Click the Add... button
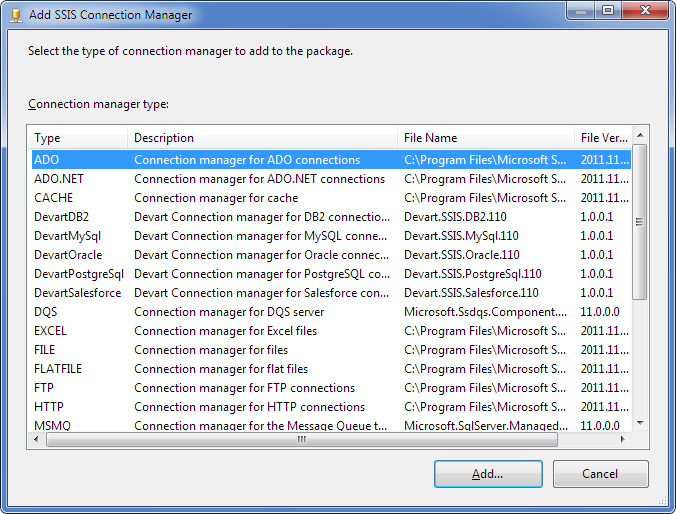This screenshot has height=514, width=676. 488,474
